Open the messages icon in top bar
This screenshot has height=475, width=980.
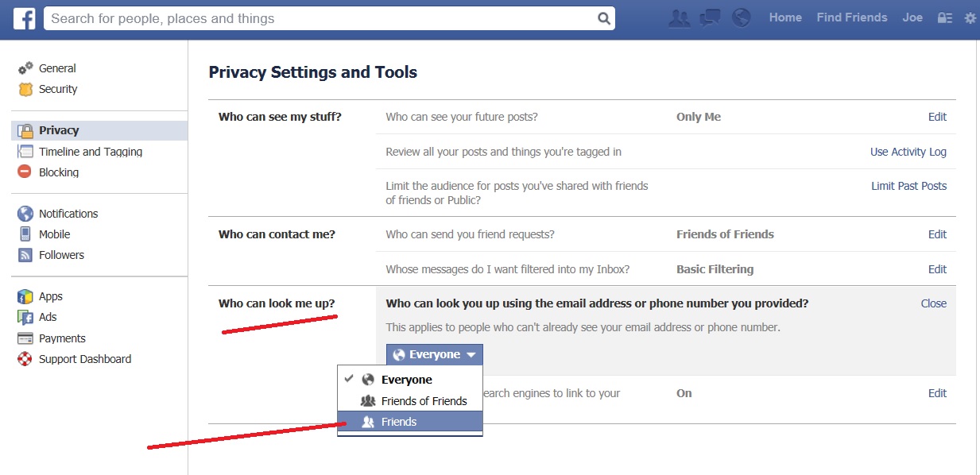point(710,18)
